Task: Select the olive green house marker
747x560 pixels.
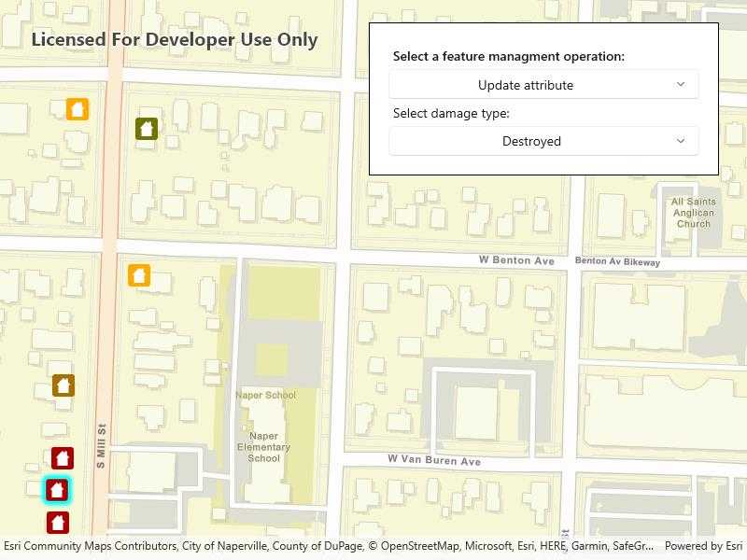Action: pyautogui.click(x=147, y=129)
